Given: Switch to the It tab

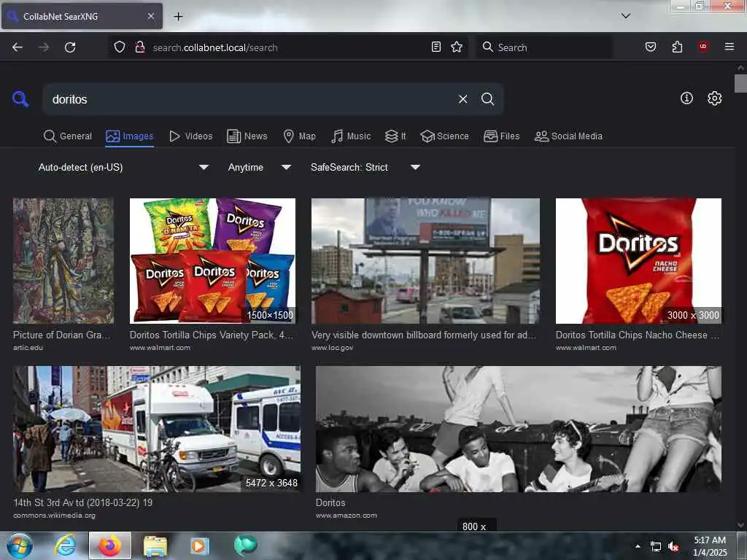Looking at the screenshot, I should [395, 136].
